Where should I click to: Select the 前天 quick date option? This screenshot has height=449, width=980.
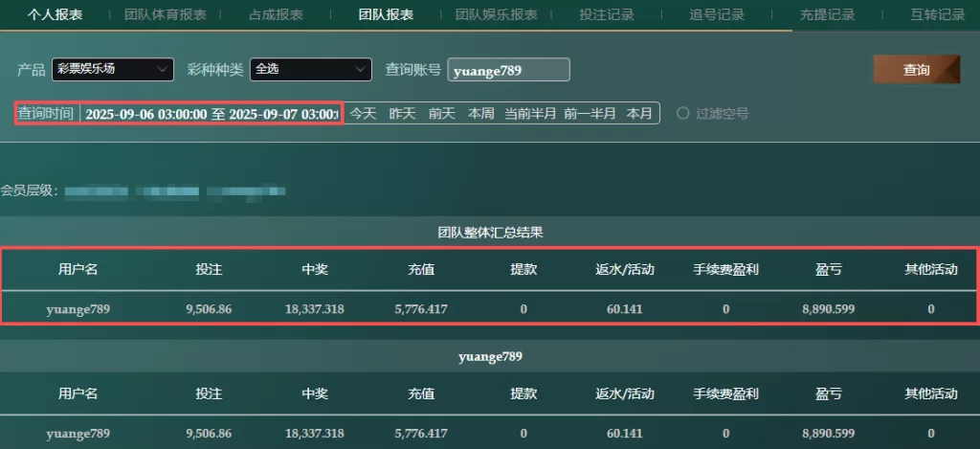442,113
